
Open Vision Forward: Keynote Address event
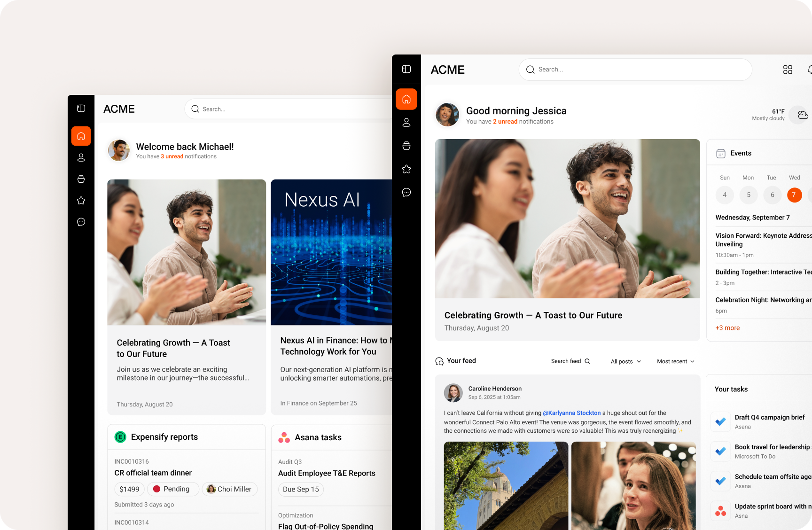click(x=764, y=240)
